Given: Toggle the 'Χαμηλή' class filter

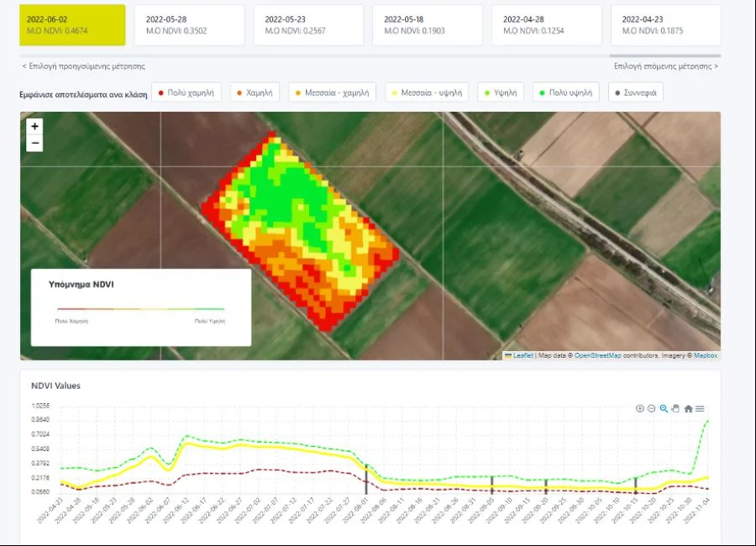Looking at the screenshot, I should click(255, 93).
